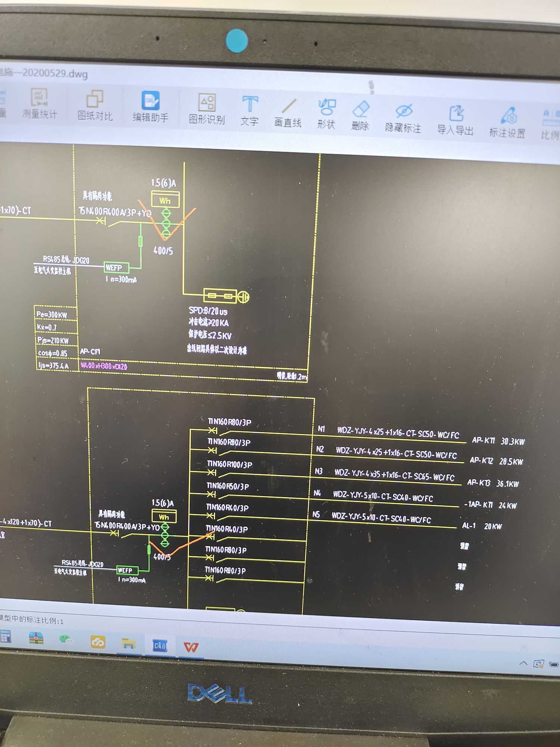
Task: Click the TIN160R50/3P breaker label
Action: click(x=228, y=486)
